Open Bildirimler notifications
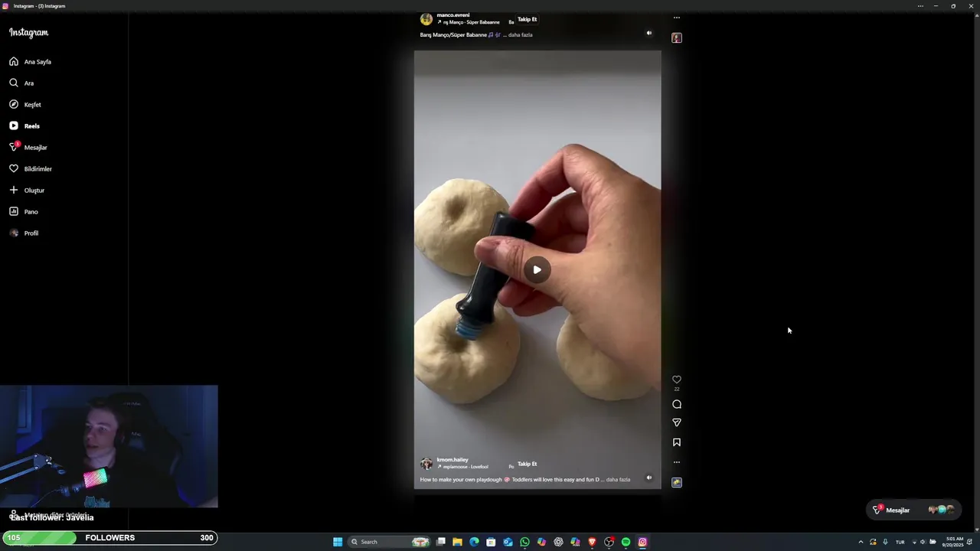 click(x=31, y=169)
